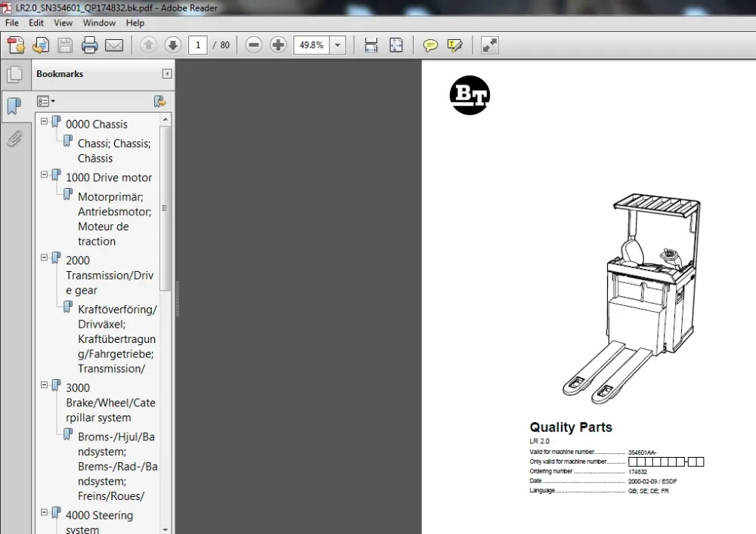Screen dimensions: 756x534
Task: Collapse the 3000 Brake/Wheel bookmark node
Action: click(x=45, y=385)
